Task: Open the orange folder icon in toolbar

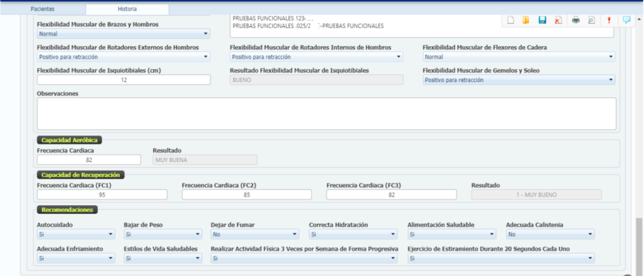Action: (x=526, y=20)
